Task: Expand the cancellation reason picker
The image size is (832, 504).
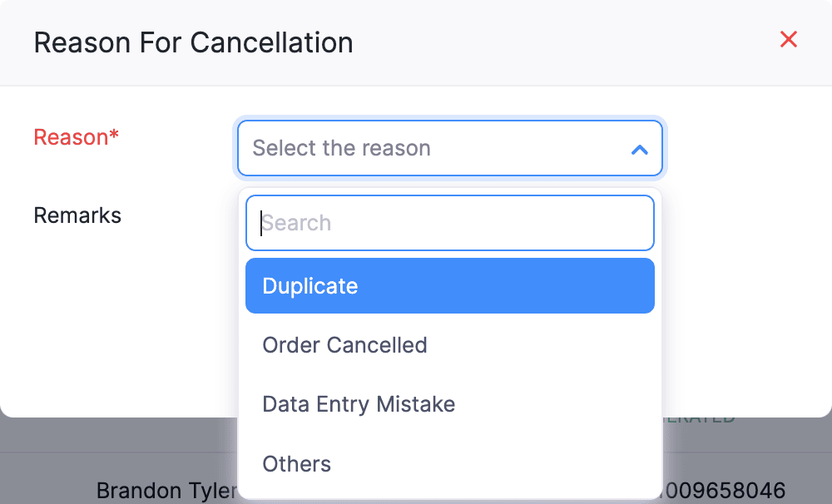Action: click(449, 148)
